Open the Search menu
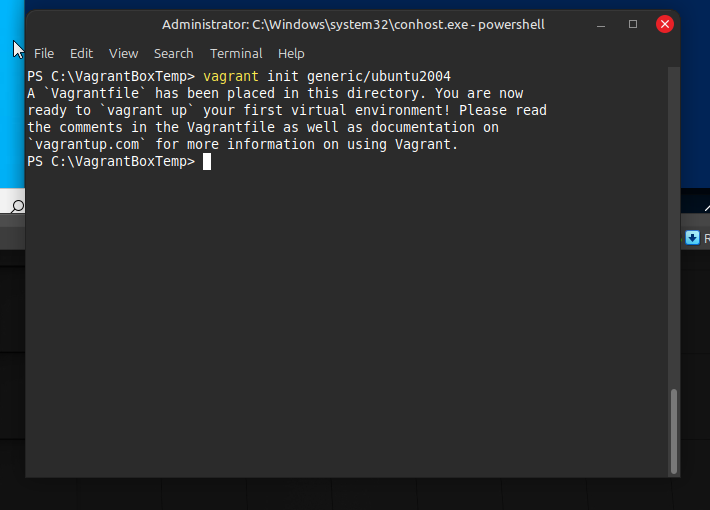 pyautogui.click(x=173, y=53)
